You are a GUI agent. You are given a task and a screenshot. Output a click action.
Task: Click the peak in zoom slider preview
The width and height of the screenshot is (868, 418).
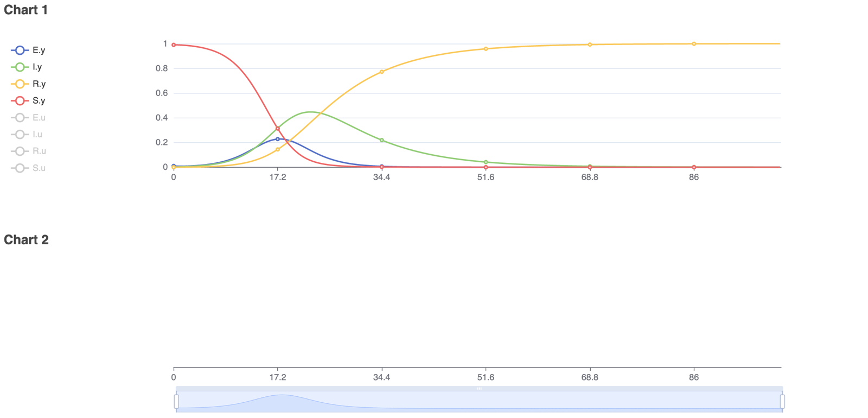pos(282,396)
